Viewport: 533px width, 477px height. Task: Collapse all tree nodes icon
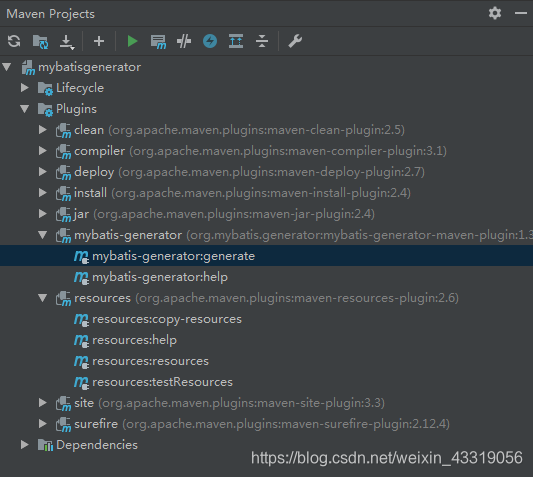(x=262, y=41)
